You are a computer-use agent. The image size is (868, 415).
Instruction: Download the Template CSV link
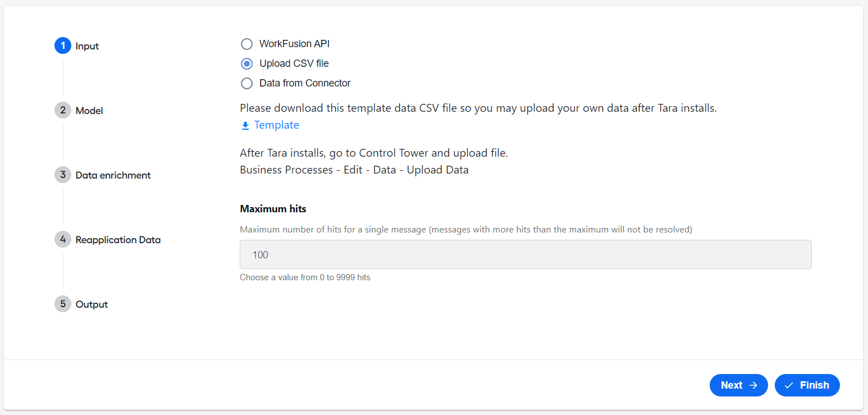click(x=276, y=125)
